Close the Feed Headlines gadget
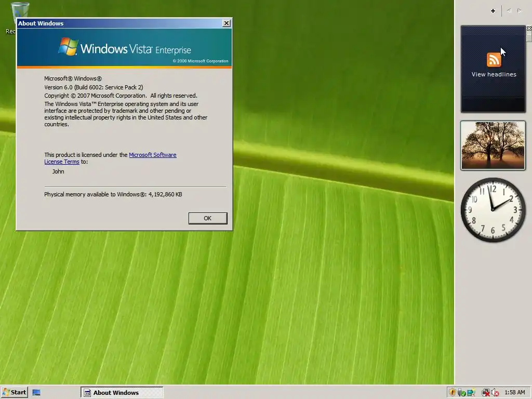Image resolution: width=532 pixels, height=399 pixels. point(529,29)
